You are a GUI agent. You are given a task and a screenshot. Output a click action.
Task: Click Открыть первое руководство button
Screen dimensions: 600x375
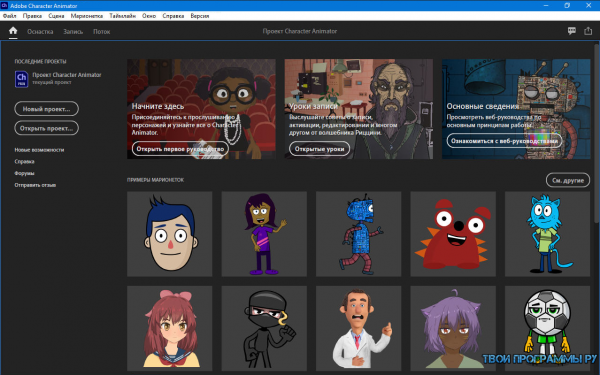180,149
